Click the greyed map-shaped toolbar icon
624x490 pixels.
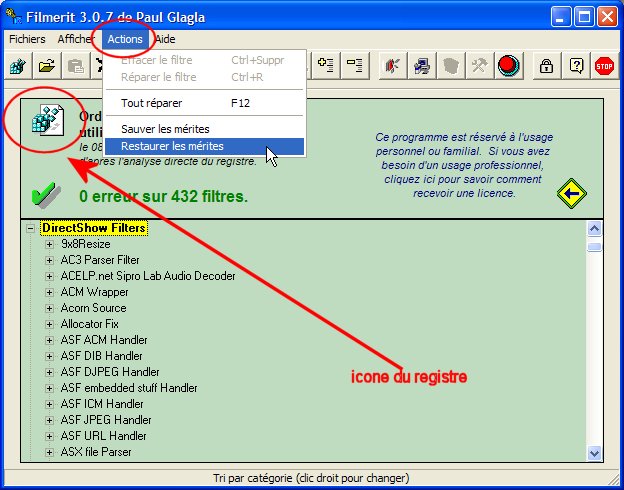pyautogui.click(x=450, y=66)
